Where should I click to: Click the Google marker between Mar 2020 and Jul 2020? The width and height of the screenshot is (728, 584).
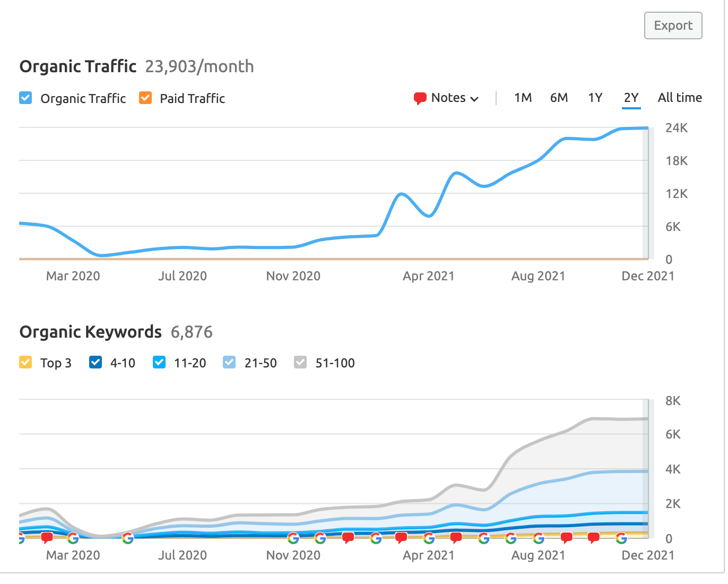[x=127, y=538]
